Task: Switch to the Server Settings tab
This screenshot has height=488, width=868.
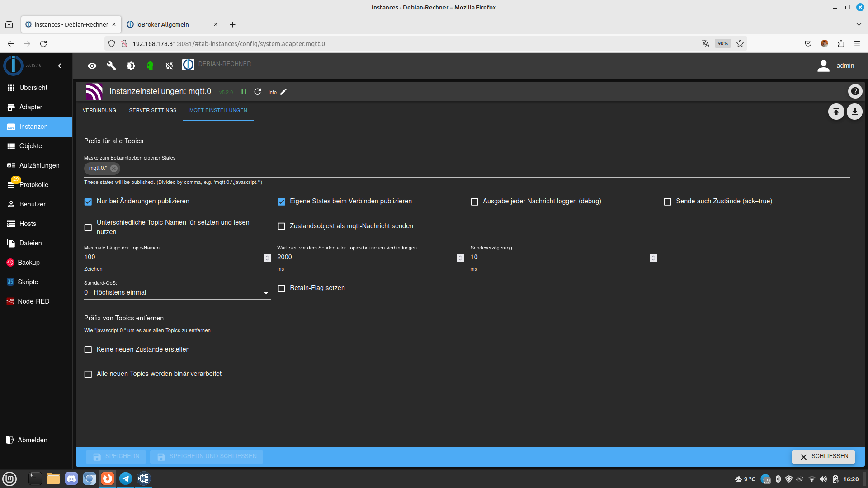Action: point(153,110)
